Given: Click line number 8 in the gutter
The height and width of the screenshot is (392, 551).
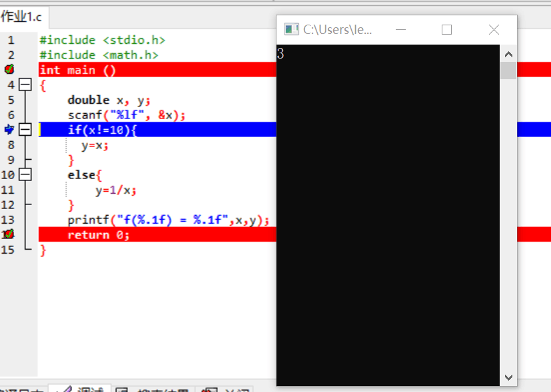Looking at the screenshot, I should click(11, 145).
